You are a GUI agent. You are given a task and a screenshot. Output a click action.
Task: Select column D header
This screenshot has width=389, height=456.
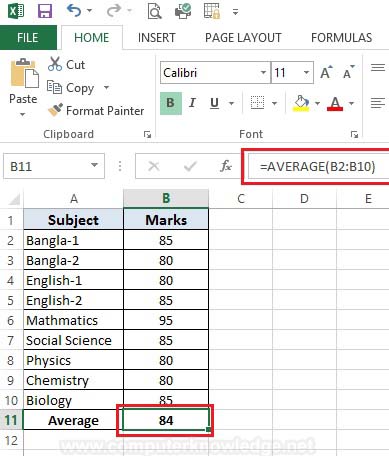(304, 199)
